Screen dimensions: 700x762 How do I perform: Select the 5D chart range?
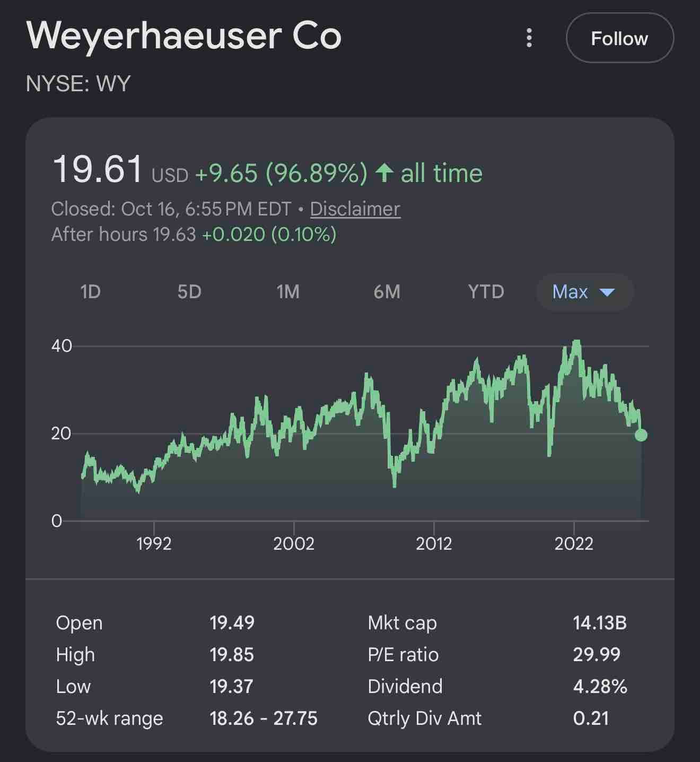(189, 291)
